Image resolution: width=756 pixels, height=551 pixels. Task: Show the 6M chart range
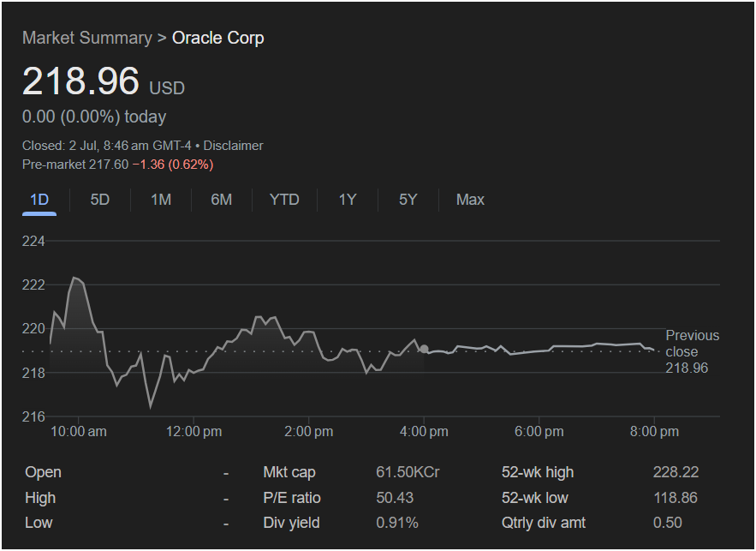(221, 200)
